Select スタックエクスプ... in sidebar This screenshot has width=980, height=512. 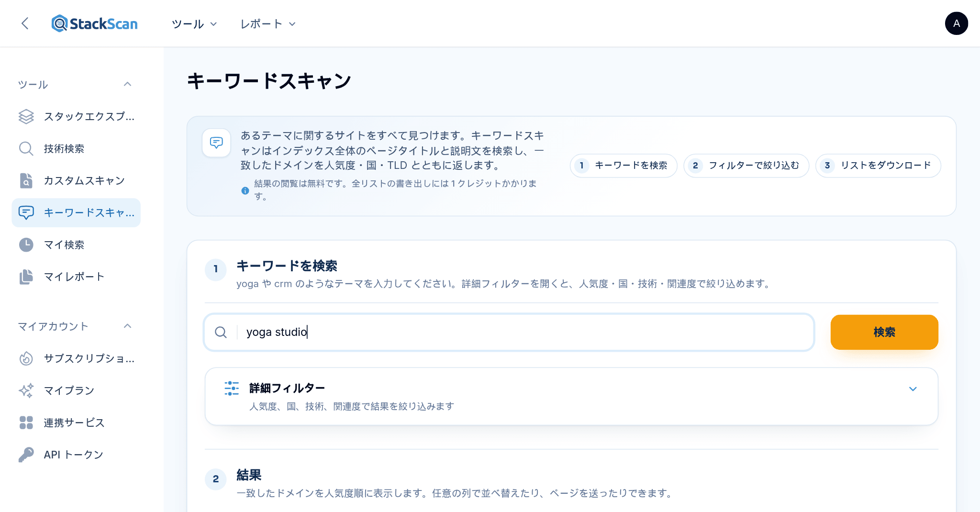pos(76,117)
